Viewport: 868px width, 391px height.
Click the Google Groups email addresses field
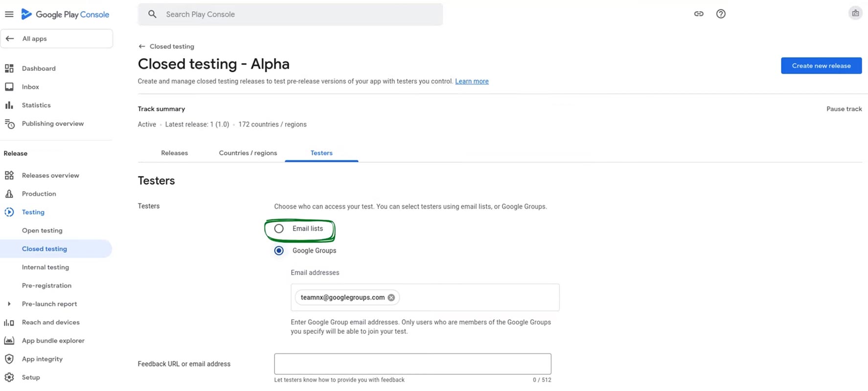click(425, 298)
